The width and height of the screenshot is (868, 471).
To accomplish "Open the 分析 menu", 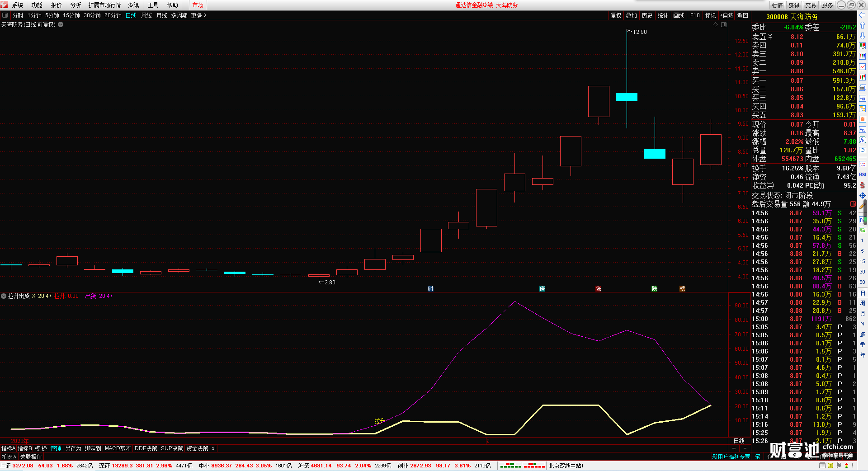I will pyautogui.click(x=76, y=5).
